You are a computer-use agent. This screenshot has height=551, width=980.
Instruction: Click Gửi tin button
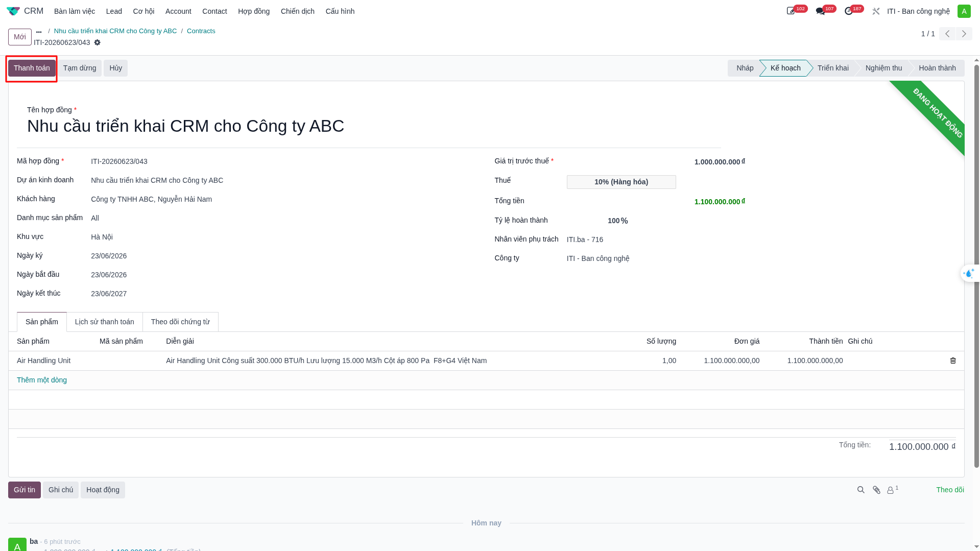25,490
